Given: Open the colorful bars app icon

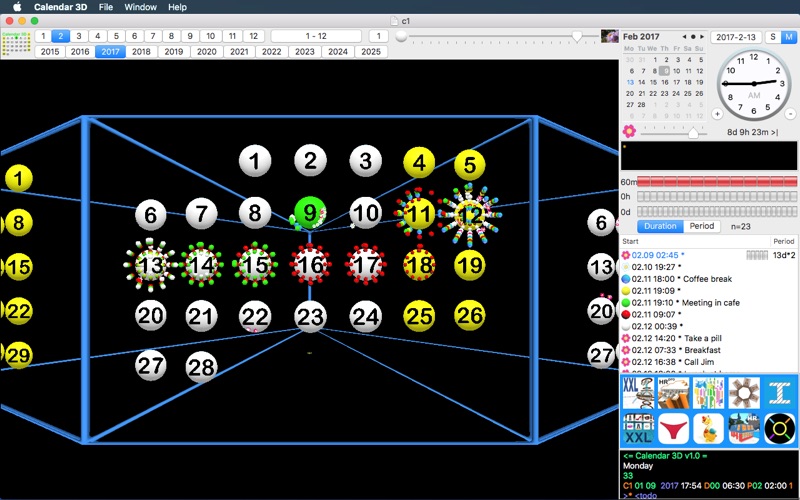Looking at the screenshot, I should (708, 393).
